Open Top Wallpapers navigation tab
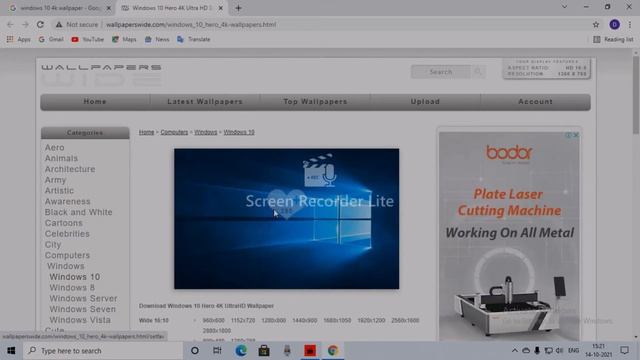 [x=315, y=102]
